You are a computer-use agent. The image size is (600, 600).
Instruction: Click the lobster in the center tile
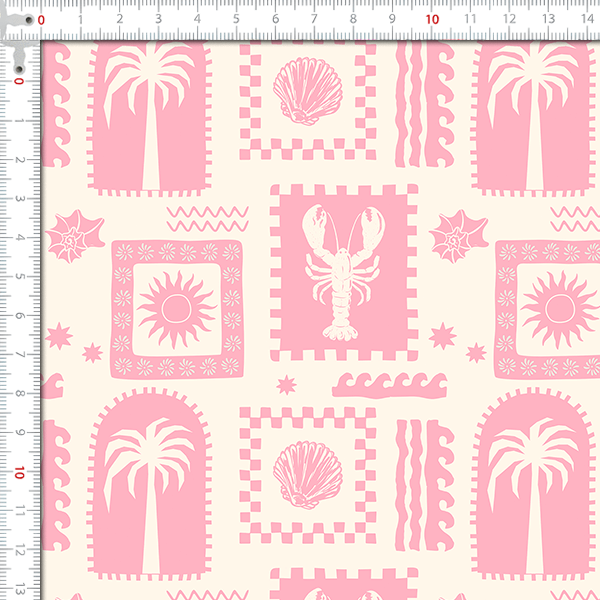point(344,270)
